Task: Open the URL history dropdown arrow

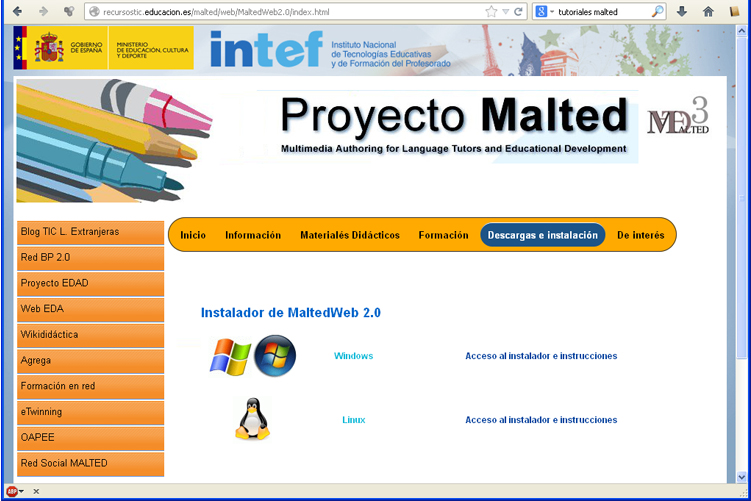Action: tap(505, 11)
